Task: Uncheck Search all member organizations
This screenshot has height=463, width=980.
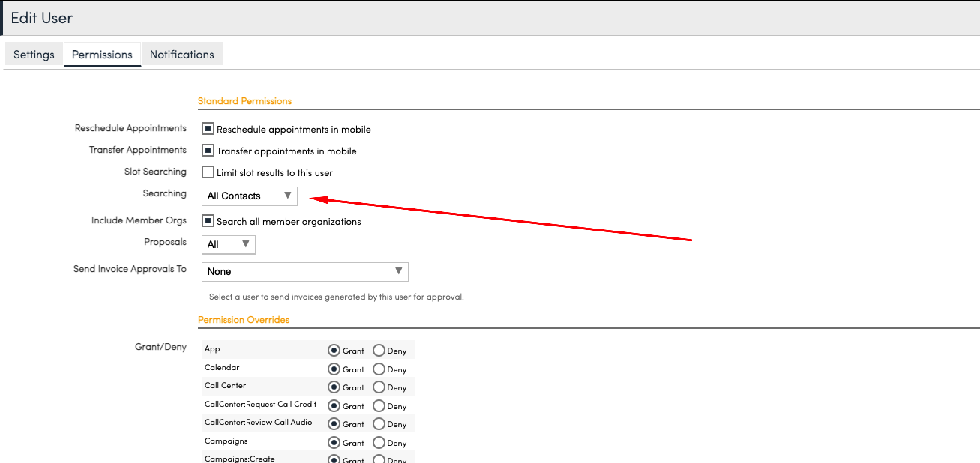Action: tap(208, 221)
